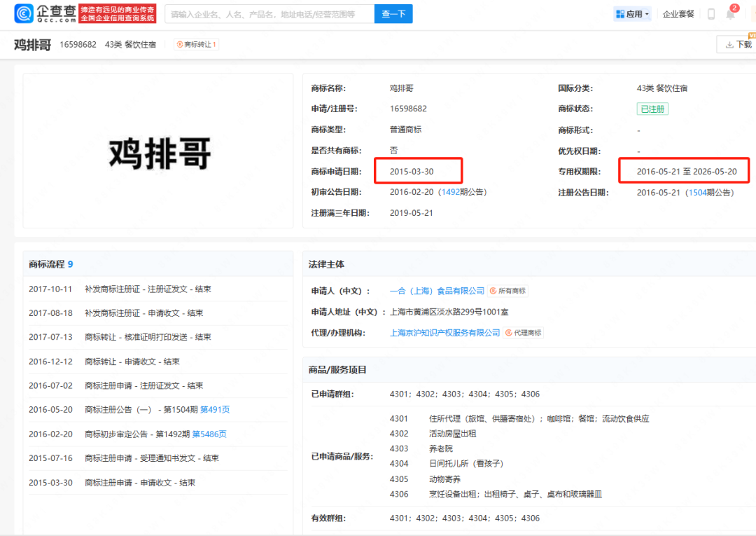Click the 下载 download button
The height and width of the screenshot is (536, 756).
(738, 44)
